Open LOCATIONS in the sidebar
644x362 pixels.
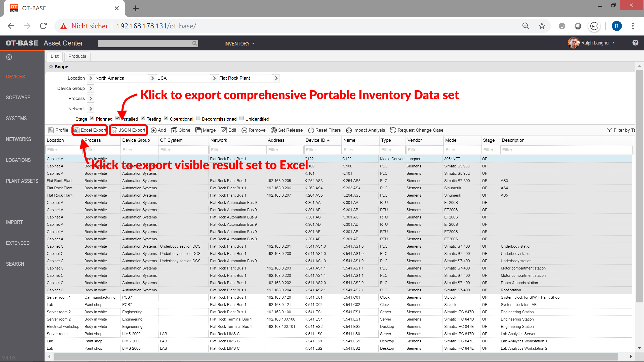tap(18, 160)
